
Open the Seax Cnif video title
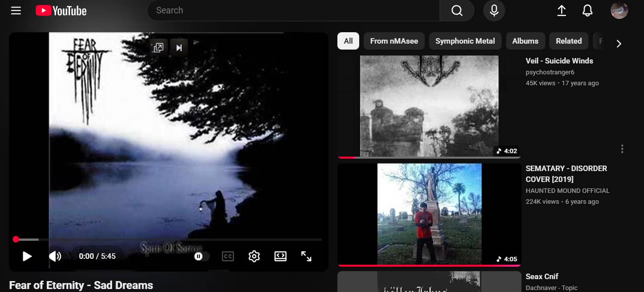coord(542,277)
